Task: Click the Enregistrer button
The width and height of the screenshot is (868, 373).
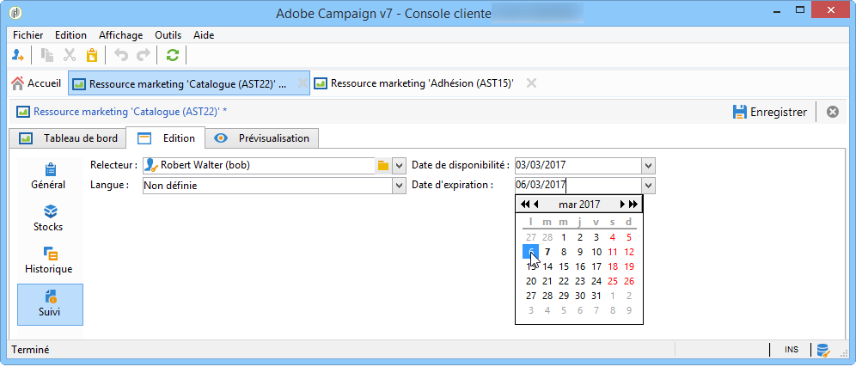Action: pos(769,112)
